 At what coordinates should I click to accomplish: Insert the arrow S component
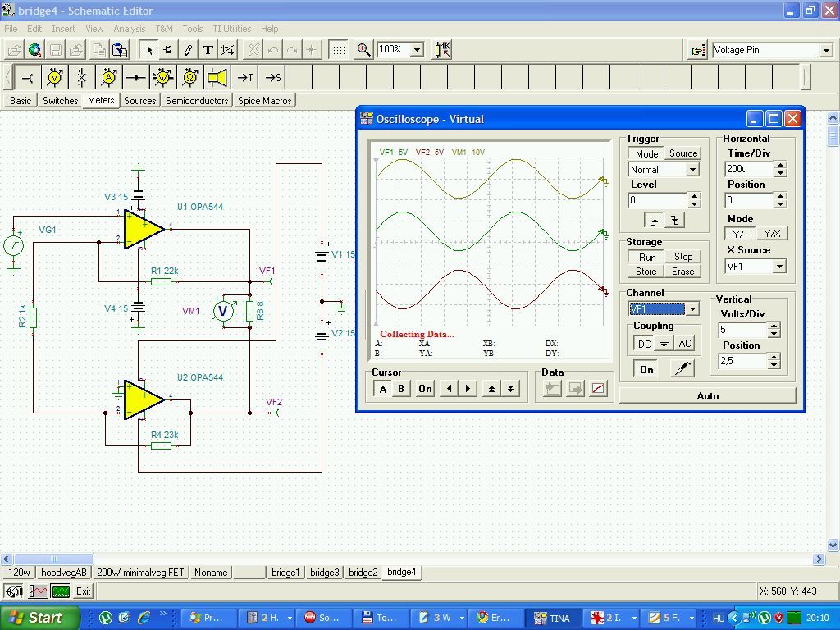(272, 78)
